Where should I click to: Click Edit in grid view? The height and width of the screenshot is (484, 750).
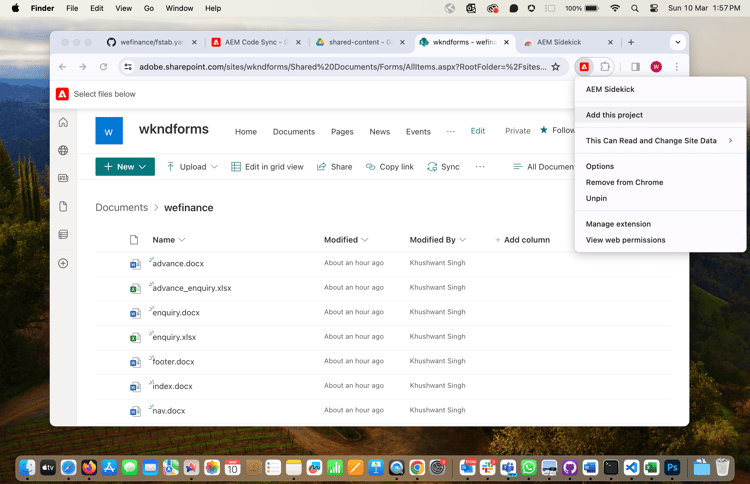pos(267,167)
